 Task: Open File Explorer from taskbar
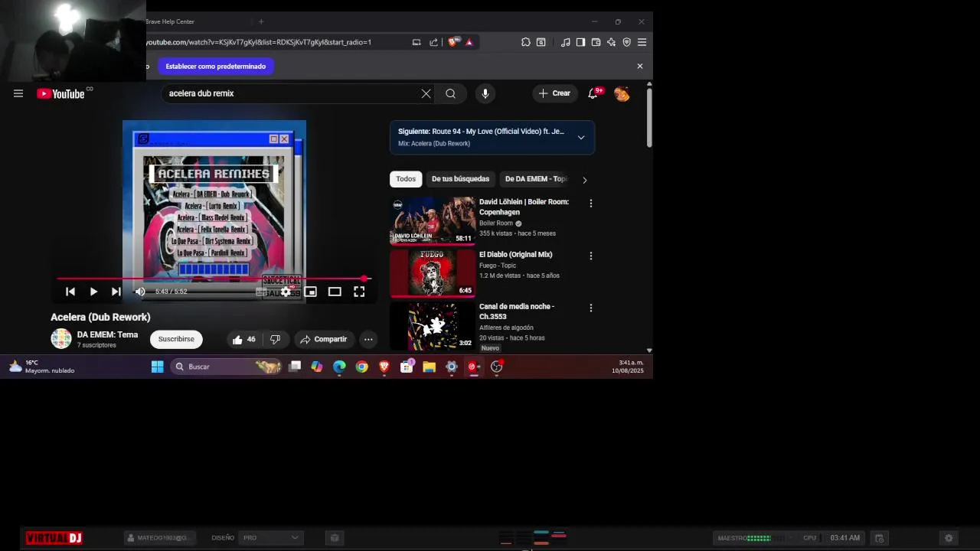[x=429, y=367]
